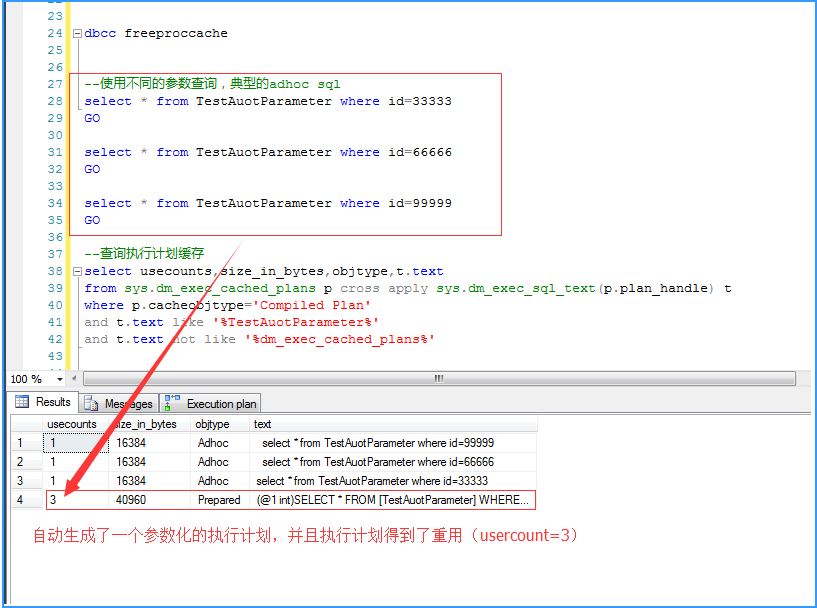Collapse the select usecounts query block
The width and height of the screenshot is (817, 608).
[x=77, y=271]
